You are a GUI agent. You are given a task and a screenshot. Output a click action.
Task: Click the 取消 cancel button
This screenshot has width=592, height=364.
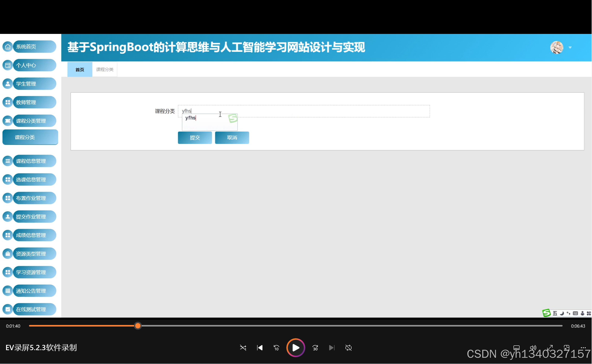click(x=232, y=138)
